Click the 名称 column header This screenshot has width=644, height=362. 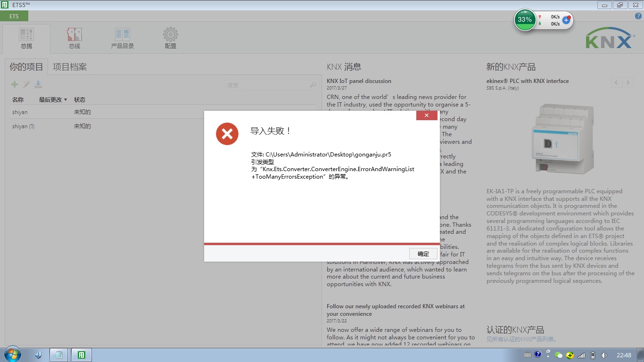pyautogui.click(x=18, y=100)
